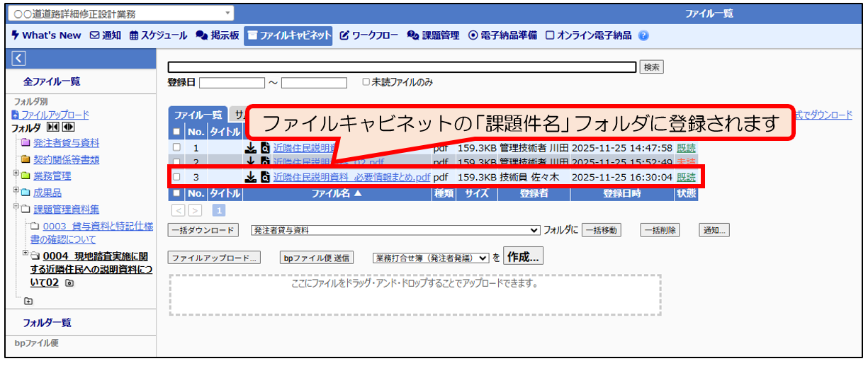Click the help question mark icon
This screenshot has width=868, height=366.
pos(643,35)
